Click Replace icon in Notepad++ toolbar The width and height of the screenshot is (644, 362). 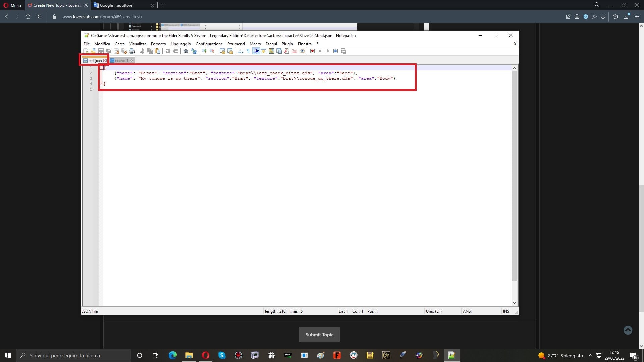[194, 51]
